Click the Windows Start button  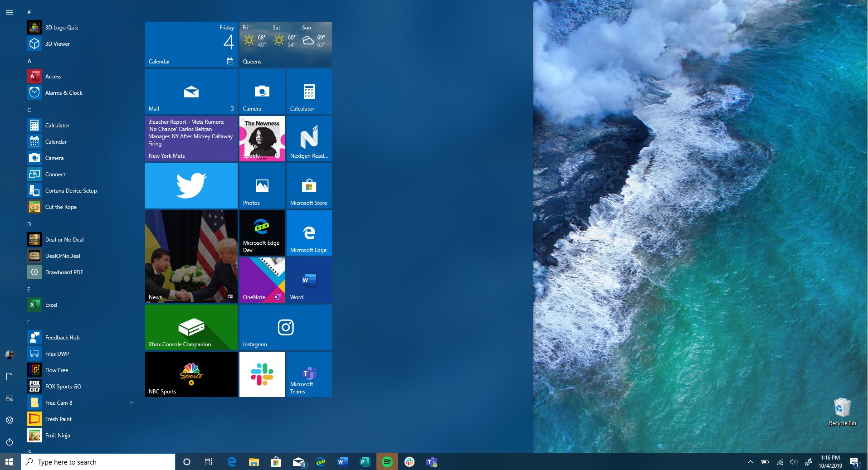click(10, 462)
